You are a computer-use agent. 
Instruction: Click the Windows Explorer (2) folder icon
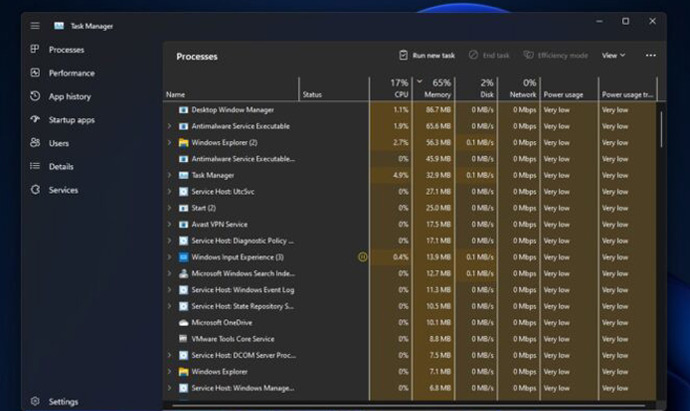coord(184,143)
